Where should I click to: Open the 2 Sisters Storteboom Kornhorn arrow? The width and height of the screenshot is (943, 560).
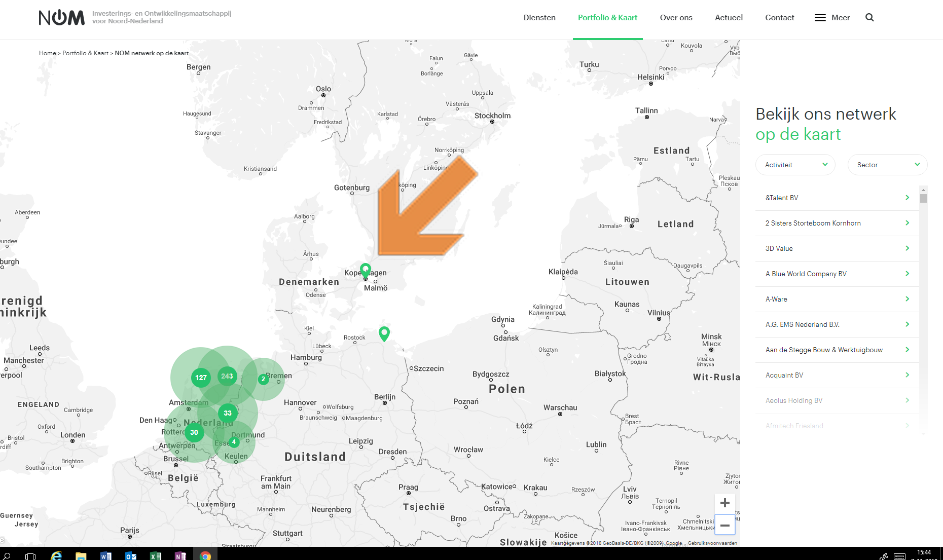tap(907, 223)
